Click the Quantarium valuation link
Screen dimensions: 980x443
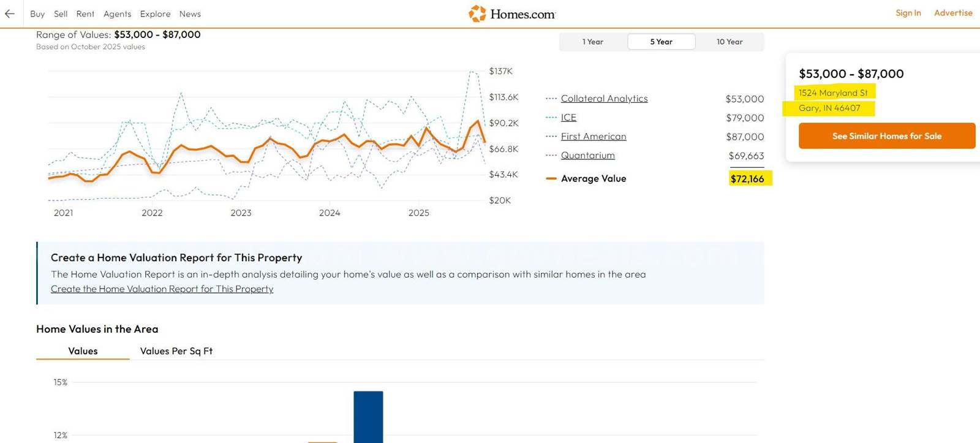click(587, 156)
